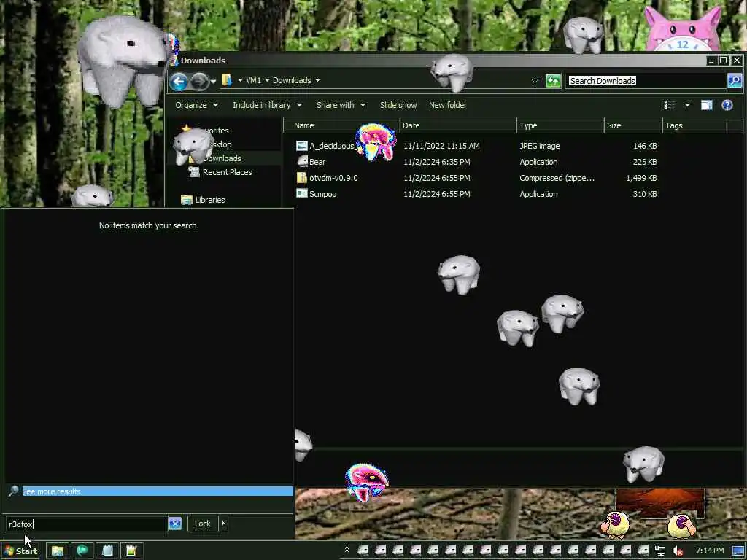747x560 pixels.
Task: Start the Slide show
Action: 398,105
